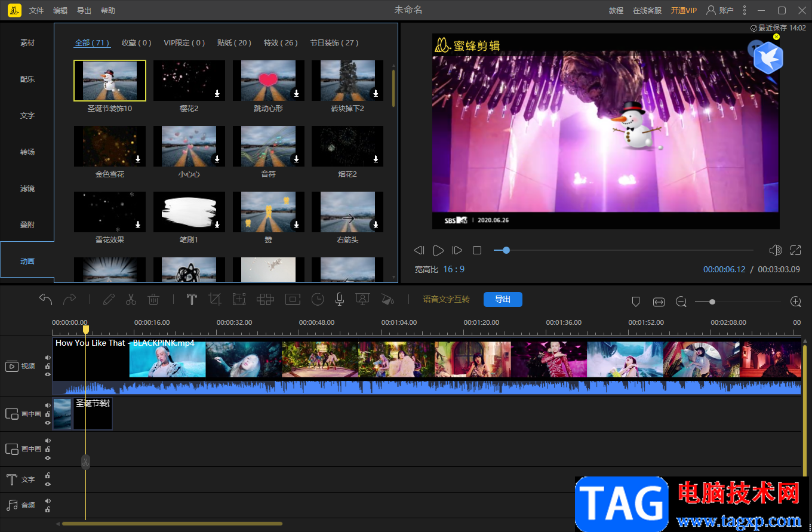Download the 烟花2 animation
This screenshot has height=532, width=812.
(376, 159)
